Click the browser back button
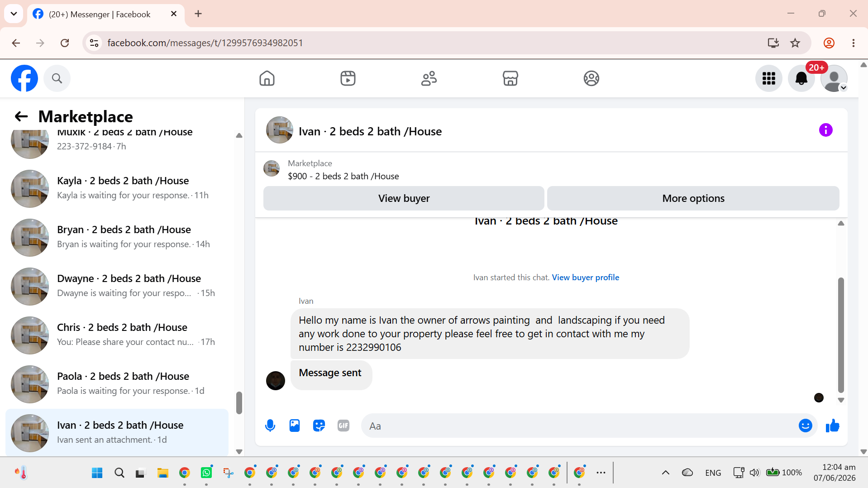The image size is (868, 488). [16, 43]
